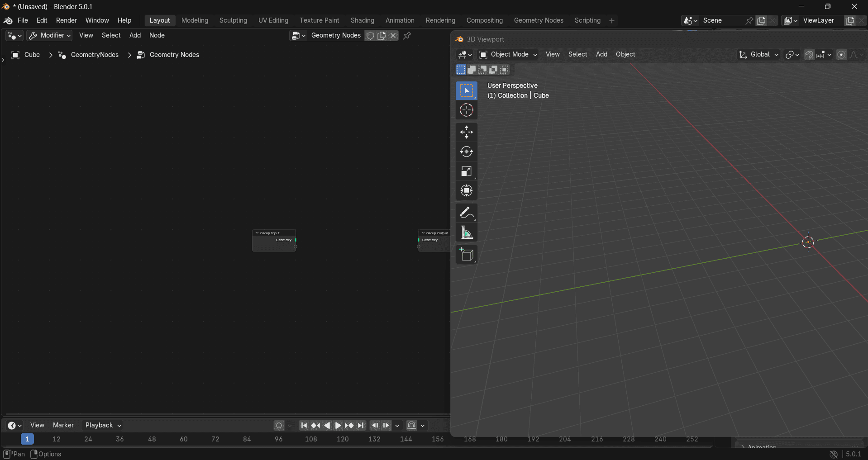Viewport: 868px width, 460px height.
Task: Toggle fake user shield for Geometry Nodes
Action: pyautogui.click(x=370, y=36)
